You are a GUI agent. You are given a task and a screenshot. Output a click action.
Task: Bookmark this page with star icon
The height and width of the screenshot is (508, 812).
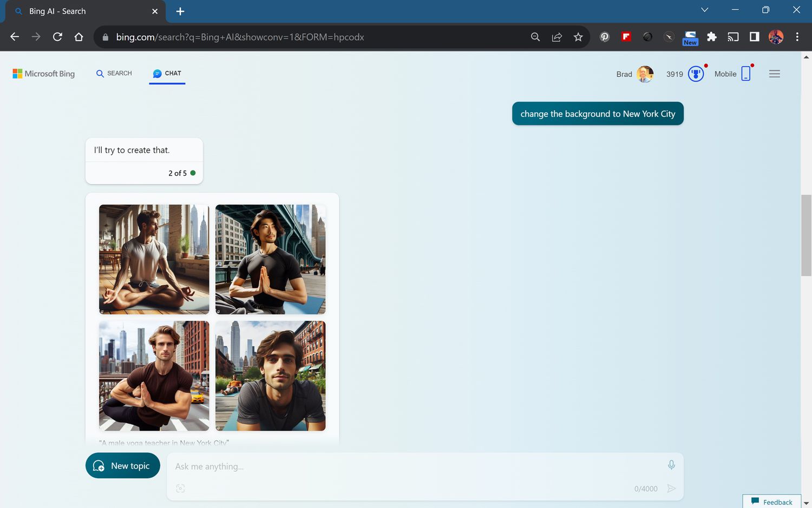578,37
